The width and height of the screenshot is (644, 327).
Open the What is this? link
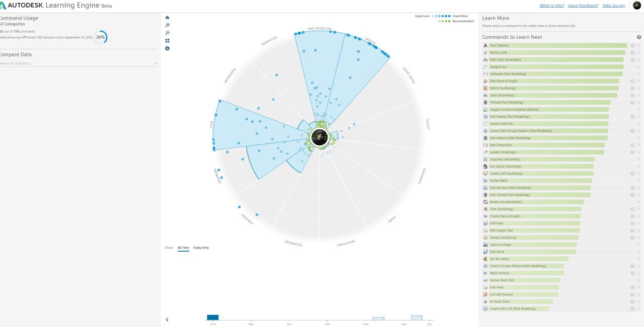pos(551,6)
